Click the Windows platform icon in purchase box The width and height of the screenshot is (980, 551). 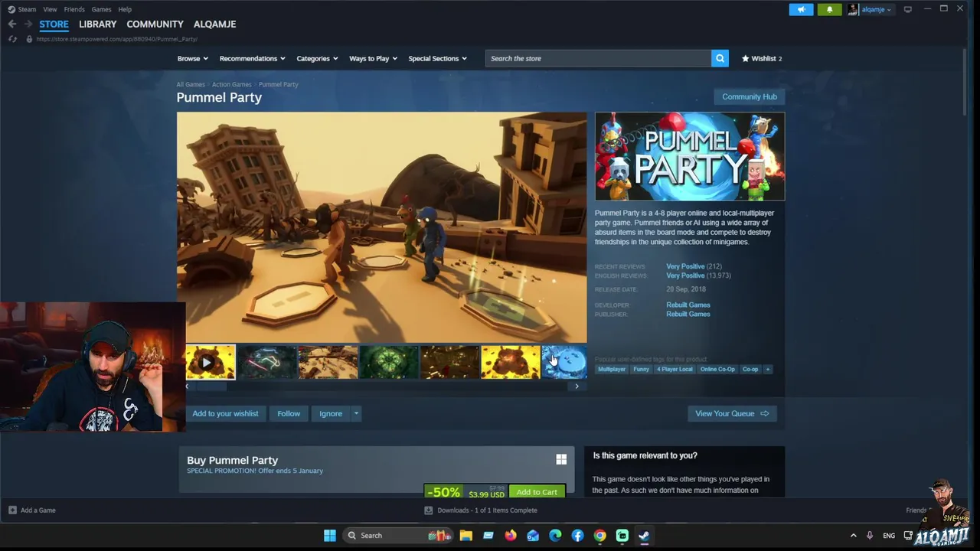click(x=561, y=459)
